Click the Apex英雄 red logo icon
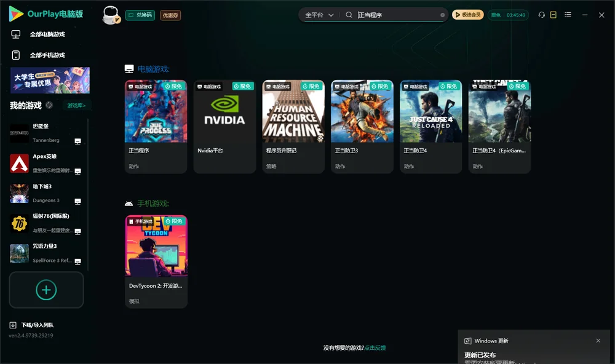This screenshot has width=615, height=364. tap(19, 164)
